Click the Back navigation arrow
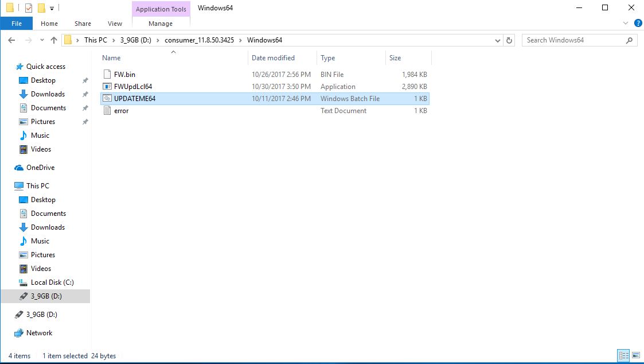The height and width of the screenshot is (364, 644). point(11,40)
